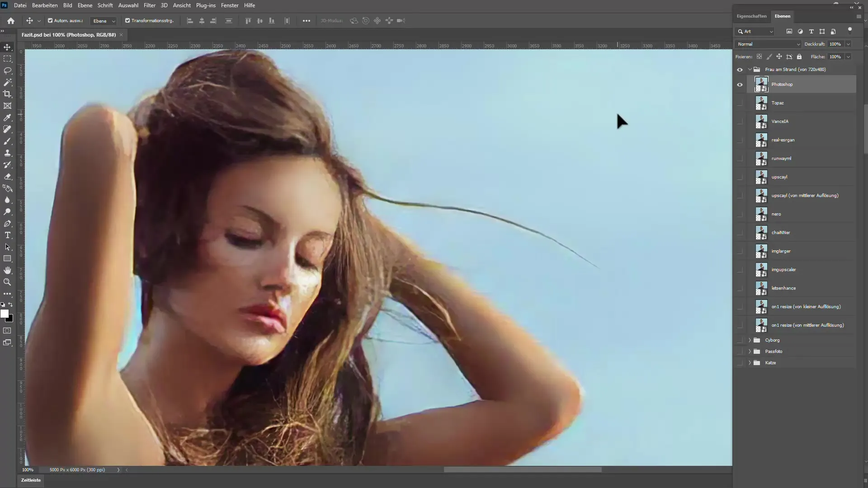
Task: Expand the Katze layer group
Action: click(x=750, y=362)
